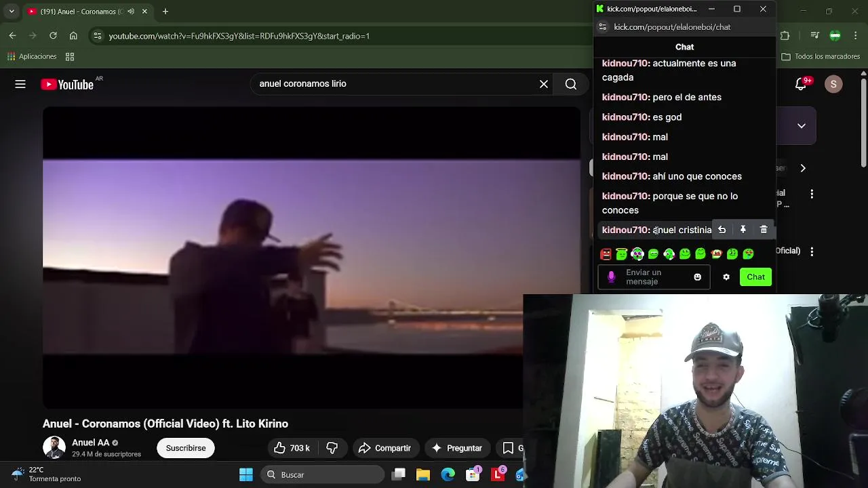Go to the YouTube home logo
The image size is (868, 488).
point(67,84)
